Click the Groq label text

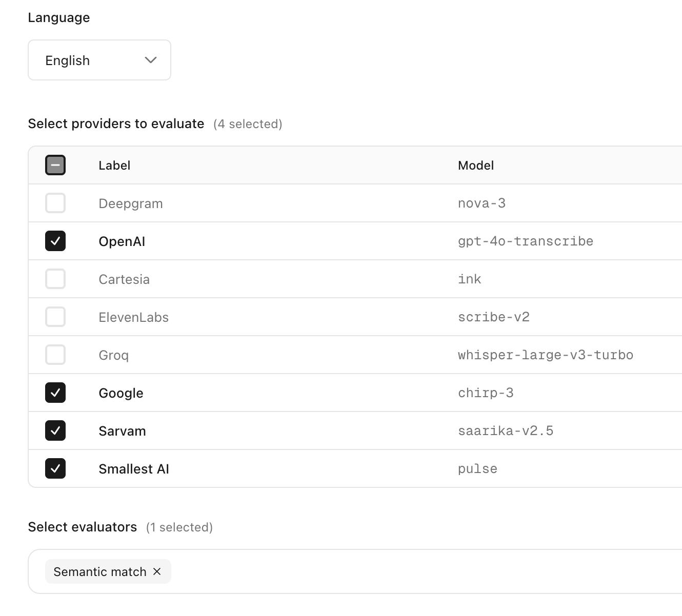click(114, 355)
